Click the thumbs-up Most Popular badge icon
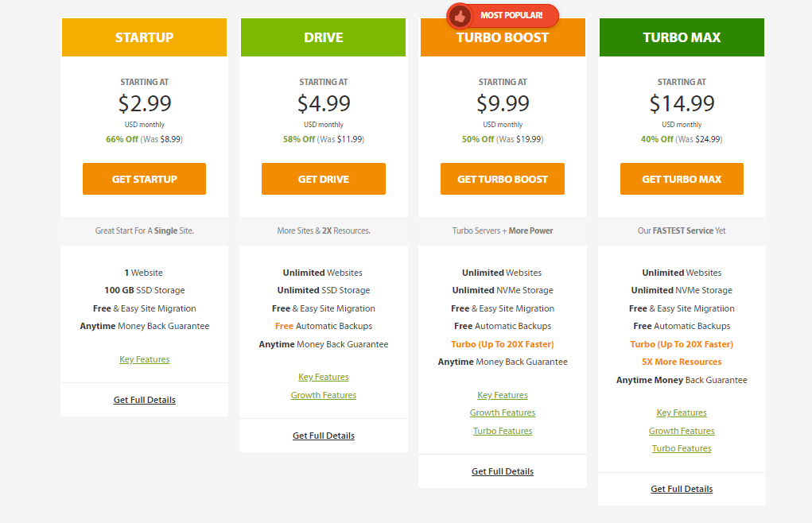 [460, 16]
